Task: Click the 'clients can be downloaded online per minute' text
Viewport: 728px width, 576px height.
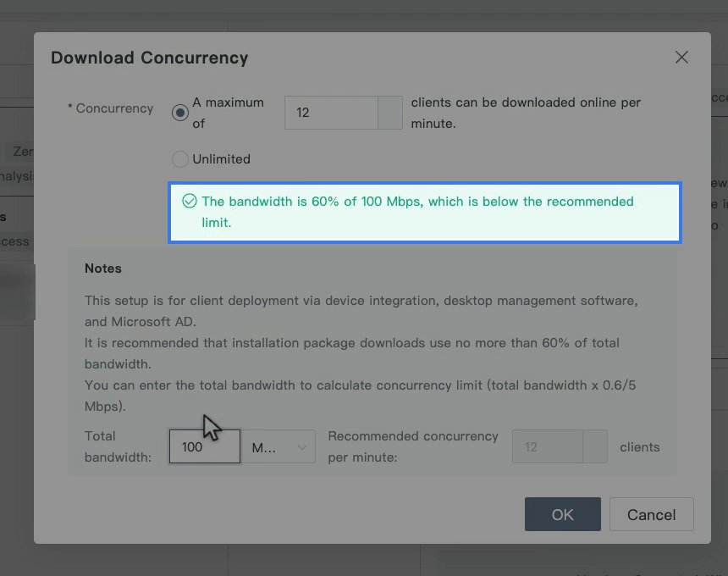Action: tap(526, 113)
